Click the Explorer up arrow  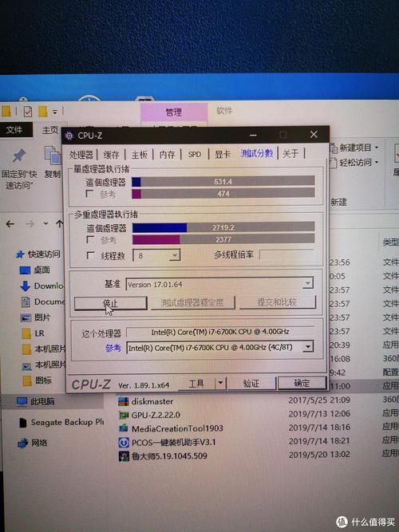tap(60, 223)
